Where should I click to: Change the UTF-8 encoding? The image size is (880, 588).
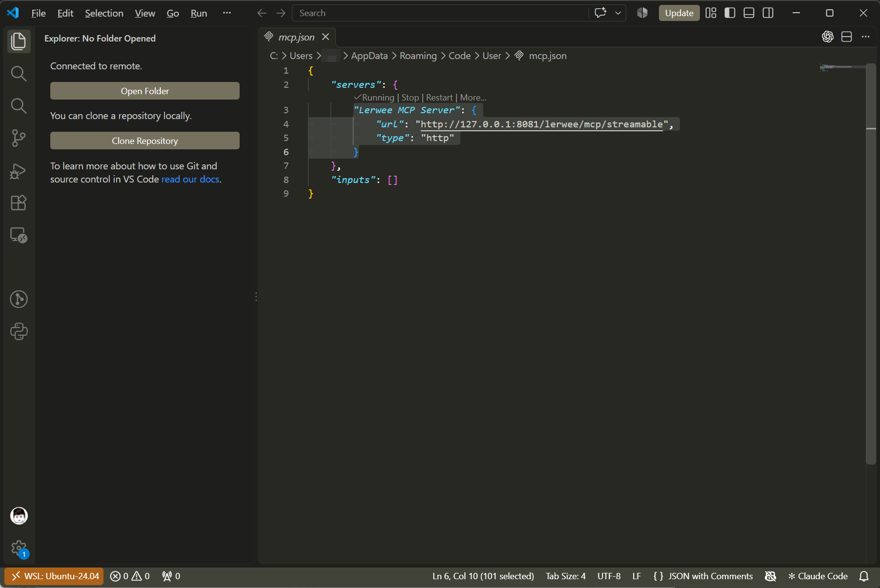[609, 576]
